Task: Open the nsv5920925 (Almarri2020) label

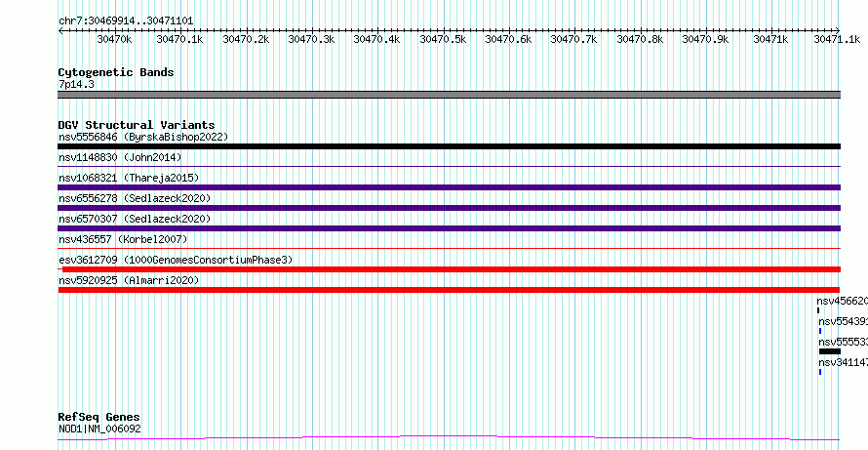Action: [x=129, y=280]
